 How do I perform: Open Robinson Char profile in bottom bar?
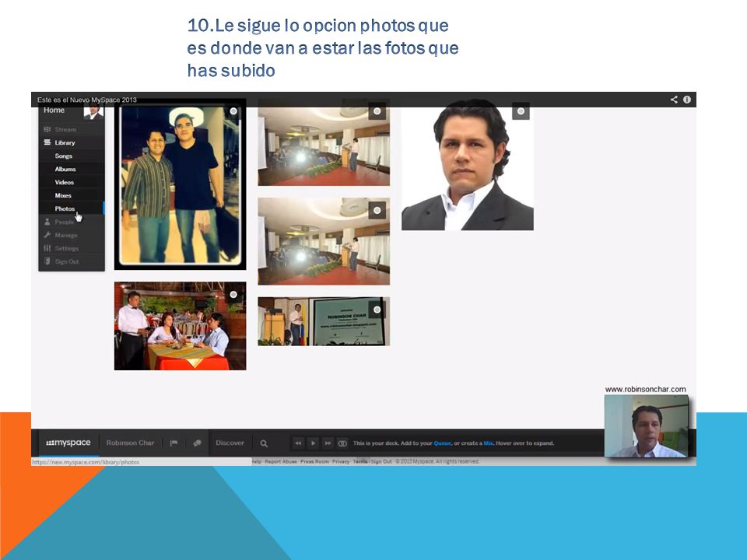pyautogui.click(x=130, y=443)
